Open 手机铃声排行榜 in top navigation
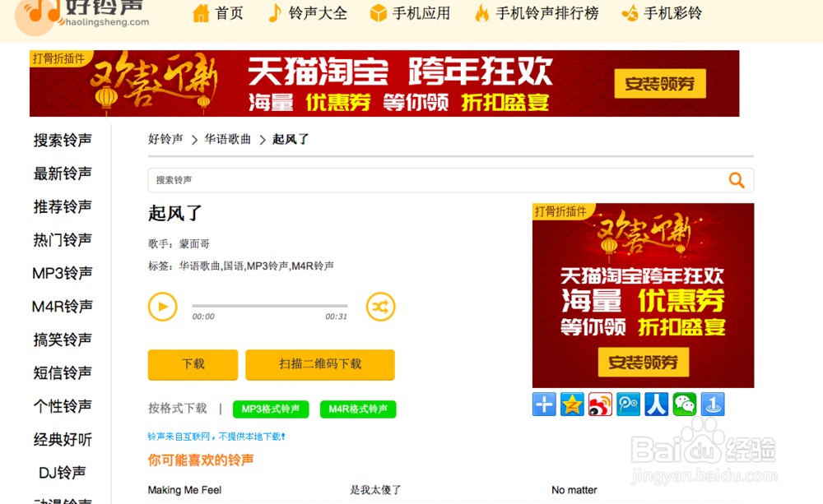The height and width of the screenshot is (504, 823). tap(536, 13)
